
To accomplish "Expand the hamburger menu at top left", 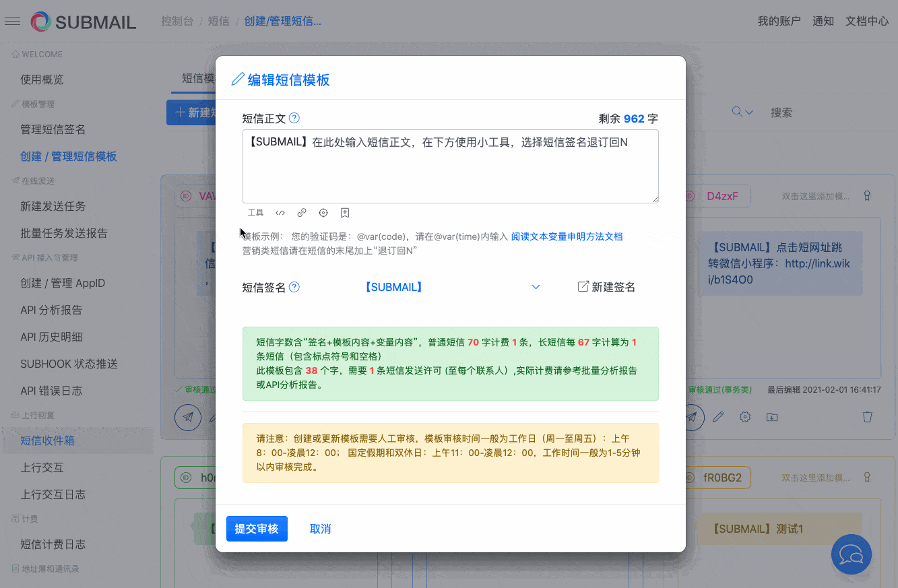I will [x=12, y=20].
